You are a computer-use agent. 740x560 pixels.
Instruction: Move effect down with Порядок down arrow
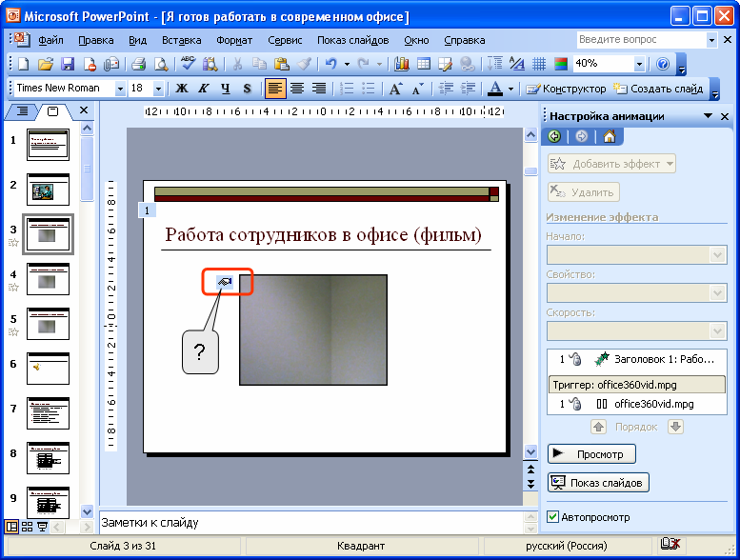pos(675,427)
